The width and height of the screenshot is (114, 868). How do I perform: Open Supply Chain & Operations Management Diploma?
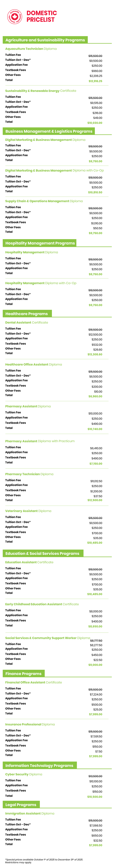(x=44, y=201)
